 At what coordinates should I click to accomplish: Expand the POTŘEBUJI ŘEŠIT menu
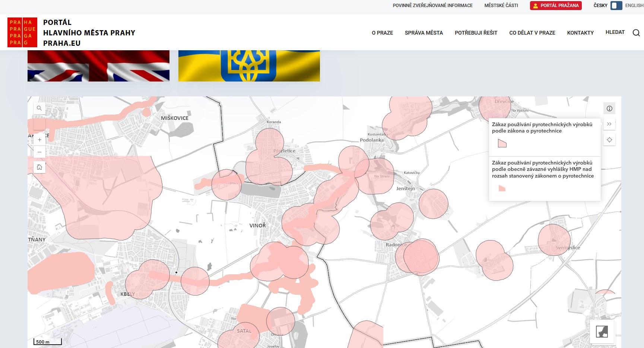(x=476, y=33)
